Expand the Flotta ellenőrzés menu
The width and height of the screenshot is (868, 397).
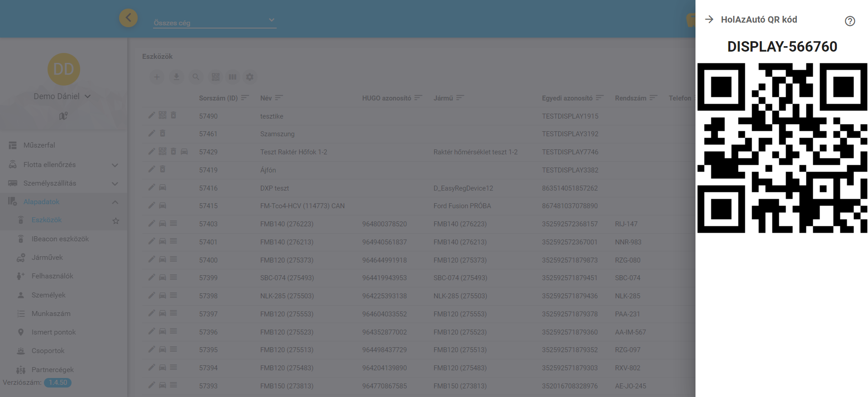[x=115, y=165]
